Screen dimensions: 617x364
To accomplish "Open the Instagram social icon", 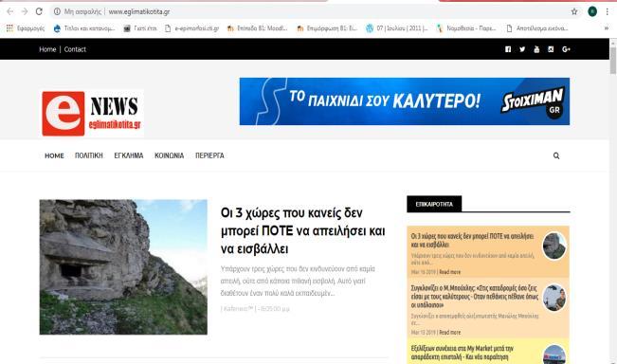I will (551, 49).
